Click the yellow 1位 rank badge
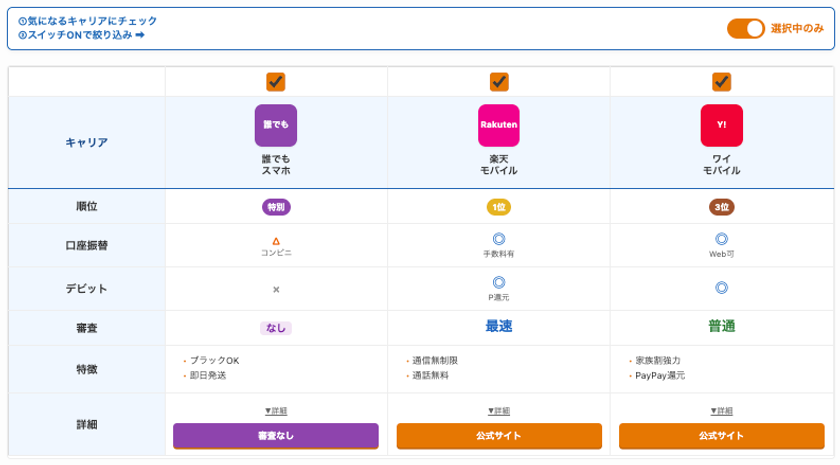Viewport: 840px width, 465px height. pyautogui.click(x=499, y=207)
